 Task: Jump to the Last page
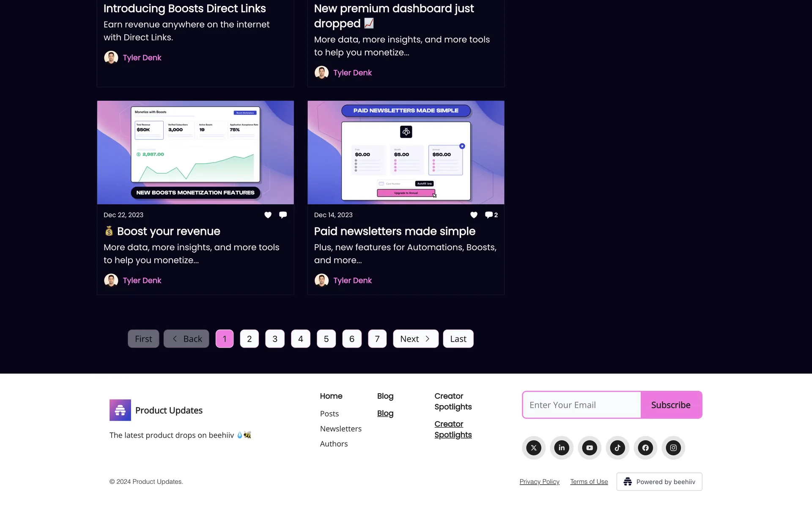pos(458,339)
